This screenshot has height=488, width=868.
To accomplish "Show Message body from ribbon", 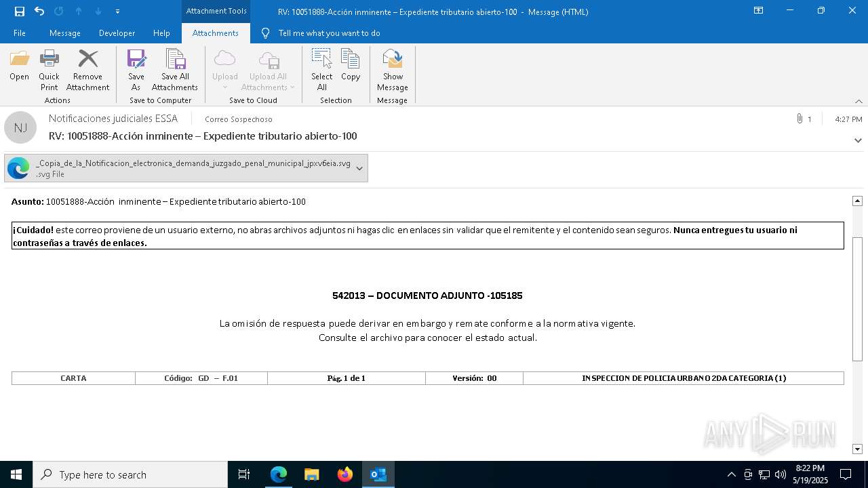I will point(393,70).
